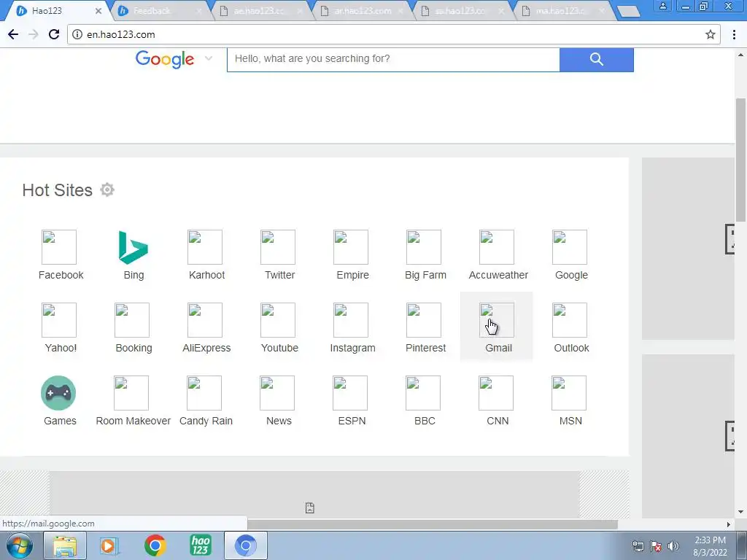Open the Youtube site icon
The height and width of the screenshot is (560, 747).
(x=278, y=320)
